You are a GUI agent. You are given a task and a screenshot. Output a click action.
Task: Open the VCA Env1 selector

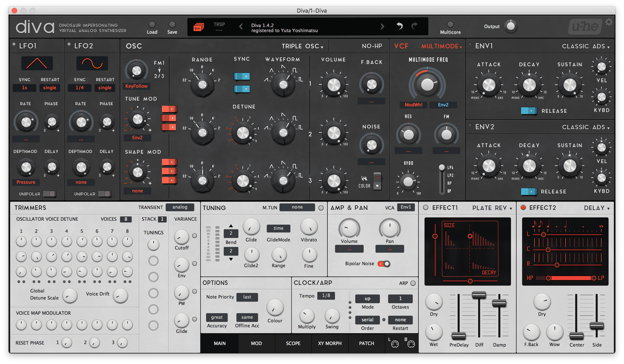406,207
